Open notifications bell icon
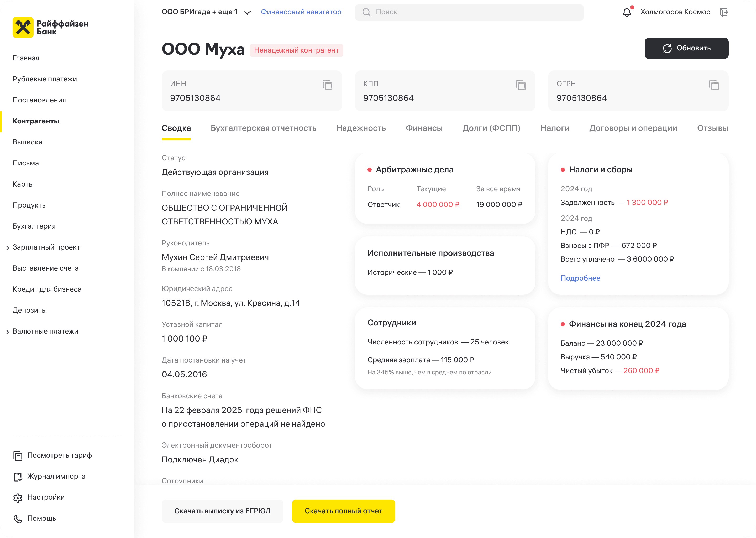756x538 pixels. coord(627,13)
